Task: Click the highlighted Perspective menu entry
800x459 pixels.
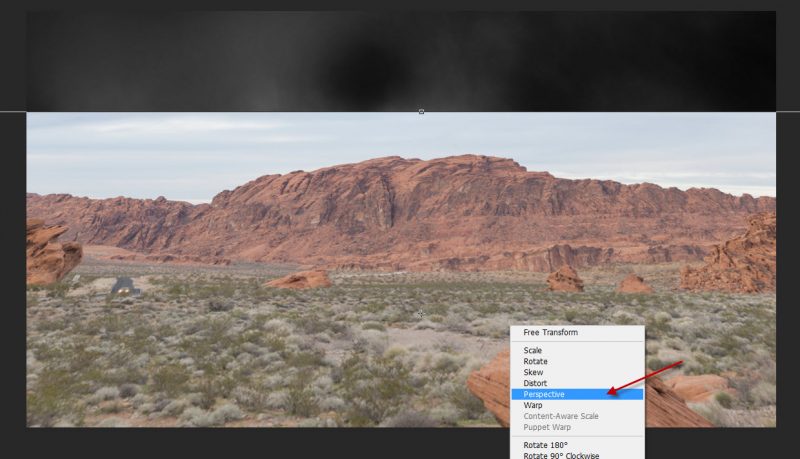Action: pos(544,394)
